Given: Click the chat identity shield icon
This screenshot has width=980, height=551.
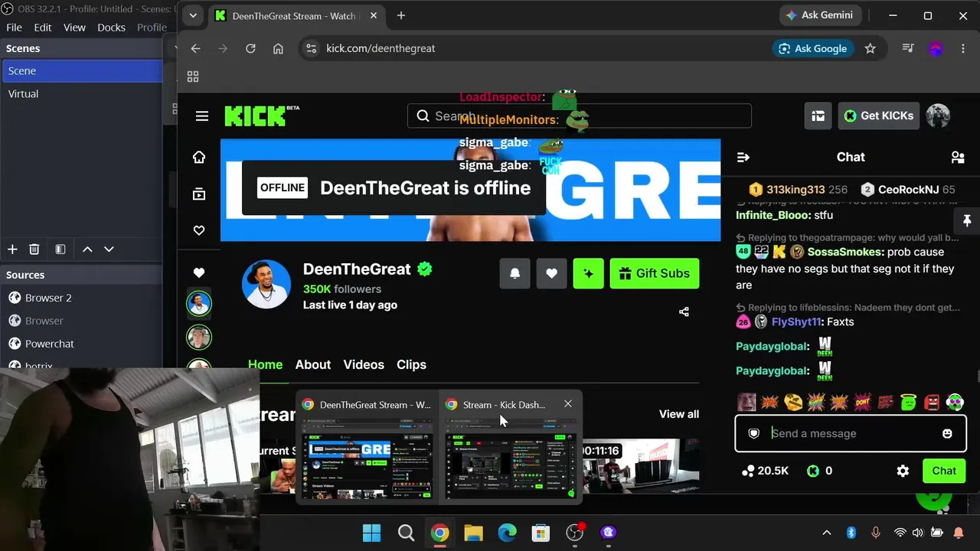Looking at the screenshot, I should pos(754,433).
